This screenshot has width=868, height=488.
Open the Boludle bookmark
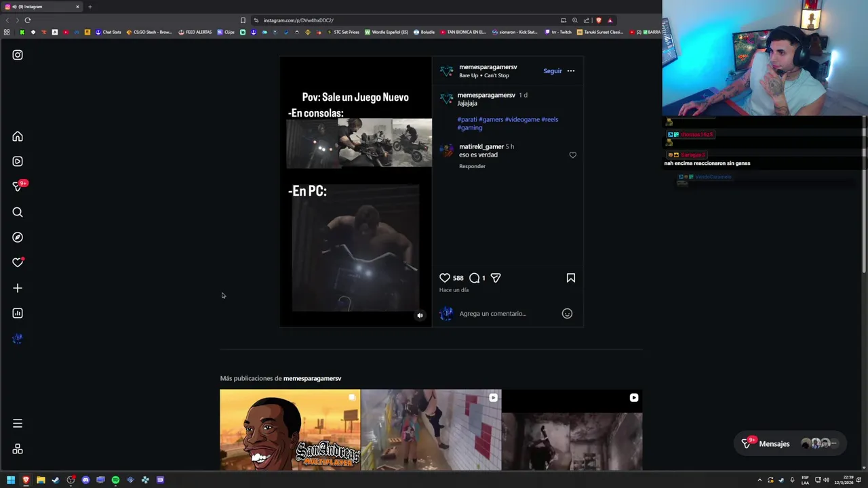(424, 32)
